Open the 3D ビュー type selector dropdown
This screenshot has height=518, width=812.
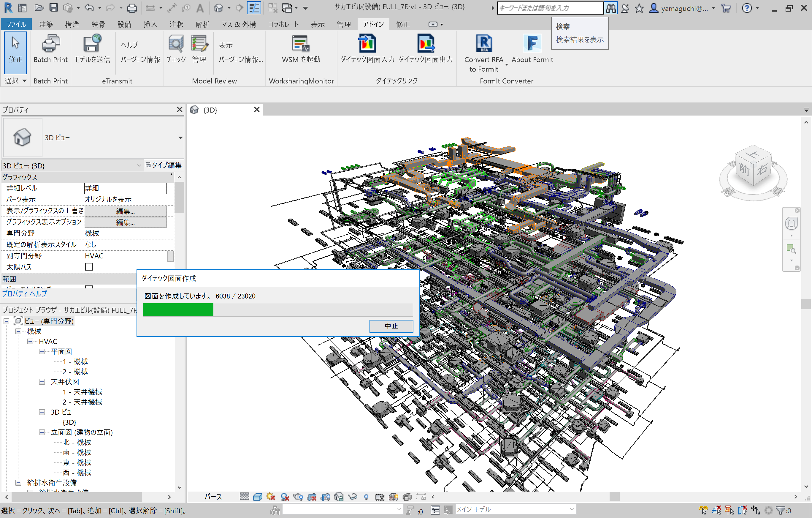click(x=180, y=138)
